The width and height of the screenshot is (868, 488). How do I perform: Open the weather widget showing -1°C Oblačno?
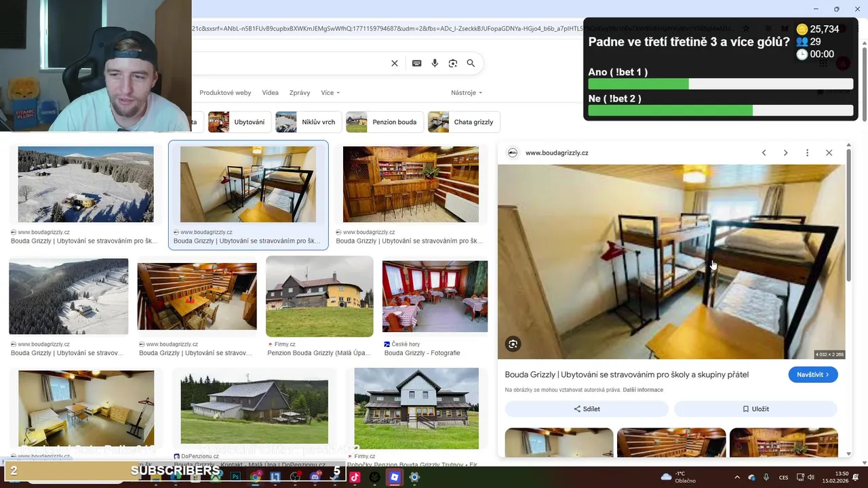(x=679, y=477)
